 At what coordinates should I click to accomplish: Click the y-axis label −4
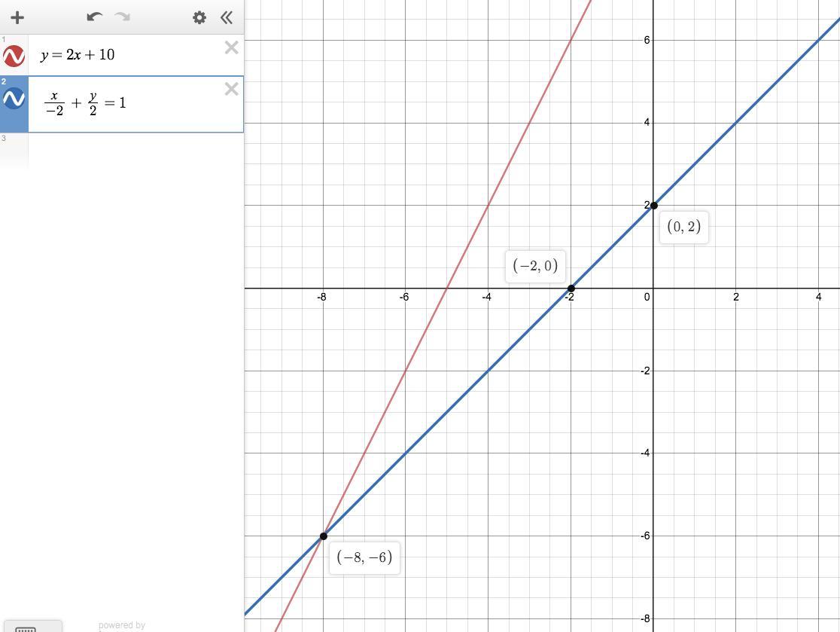tap(645, 453)
